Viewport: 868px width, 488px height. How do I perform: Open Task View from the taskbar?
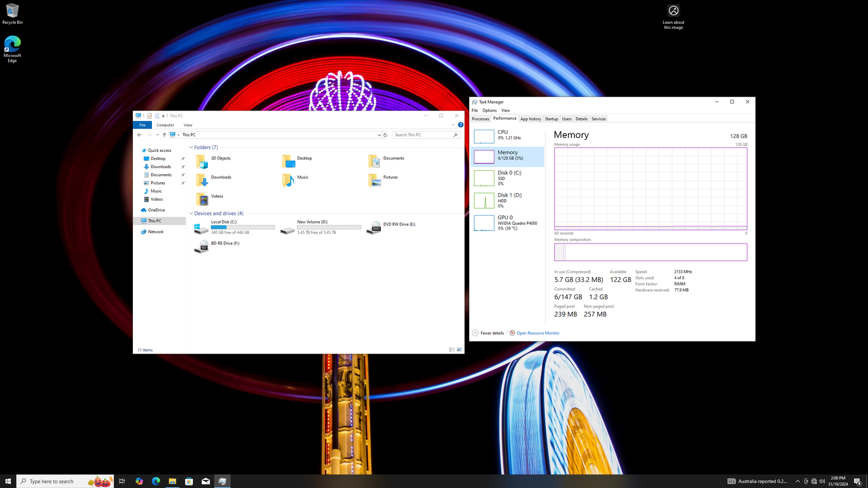pyautogui.click(x=122, y=481)
